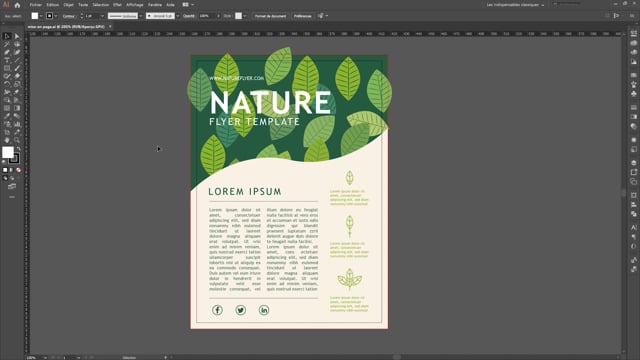This screenshot has height=360, width=640.
Task: Select the Lasso tool
Action: (x=17, y=44)
